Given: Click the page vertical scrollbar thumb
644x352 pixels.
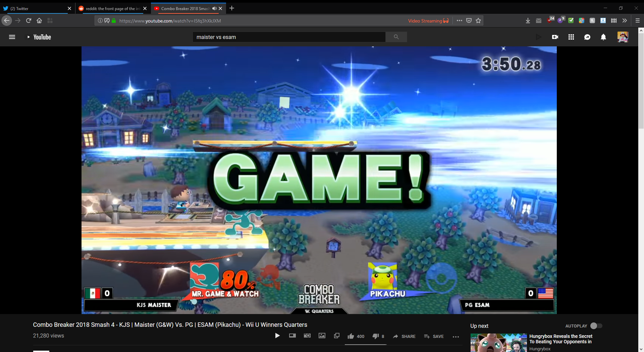Looking at the screenshot, I should click(641, 81).
